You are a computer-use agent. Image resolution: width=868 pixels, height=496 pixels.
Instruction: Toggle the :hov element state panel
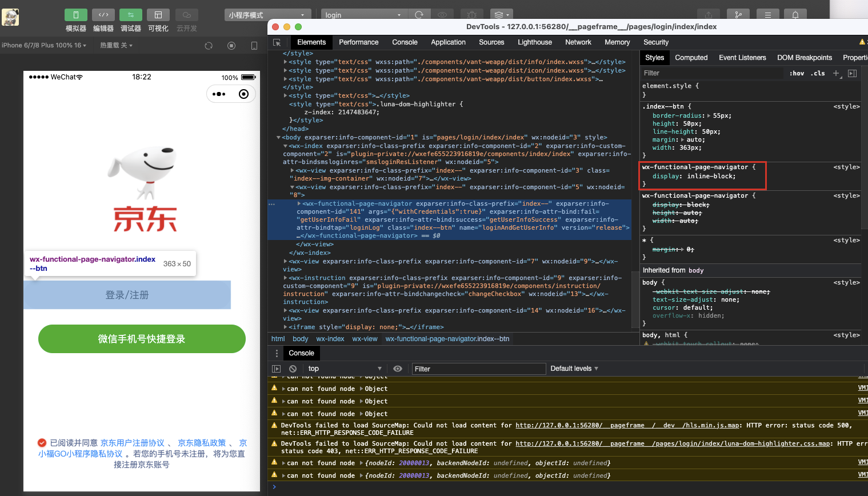click(797, 73)
